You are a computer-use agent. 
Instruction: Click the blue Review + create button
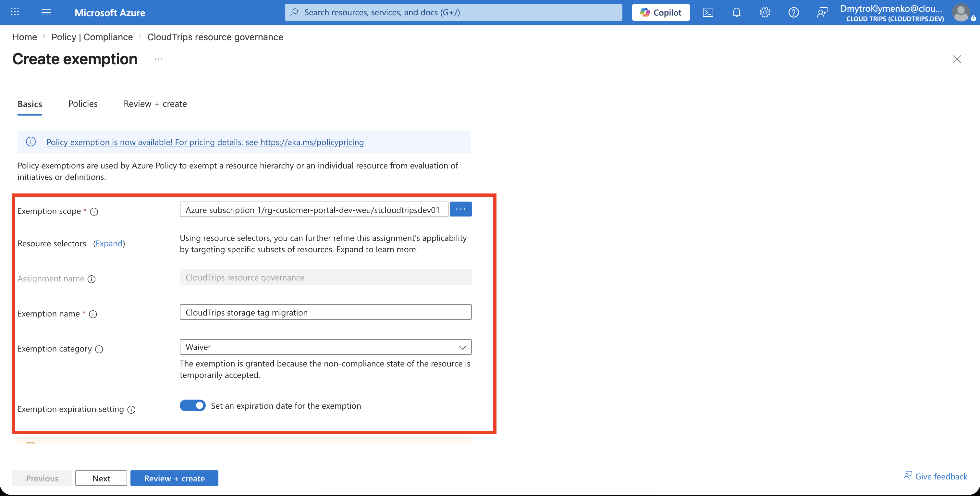click(174, 478)
